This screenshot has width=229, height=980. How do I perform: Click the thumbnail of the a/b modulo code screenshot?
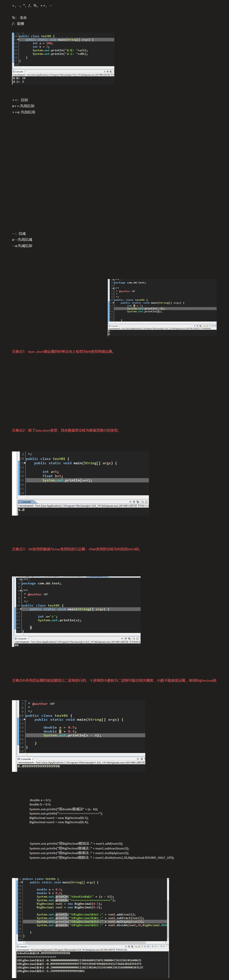[63, 58]
